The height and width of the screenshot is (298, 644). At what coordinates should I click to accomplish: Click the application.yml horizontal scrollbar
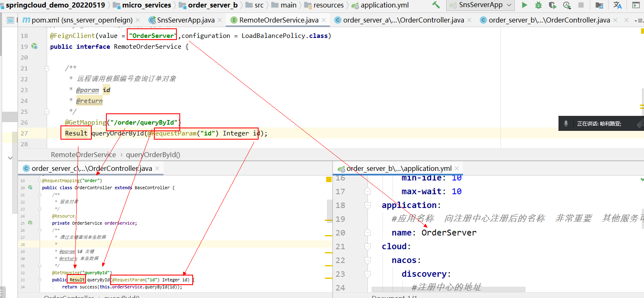pos(448,289)
